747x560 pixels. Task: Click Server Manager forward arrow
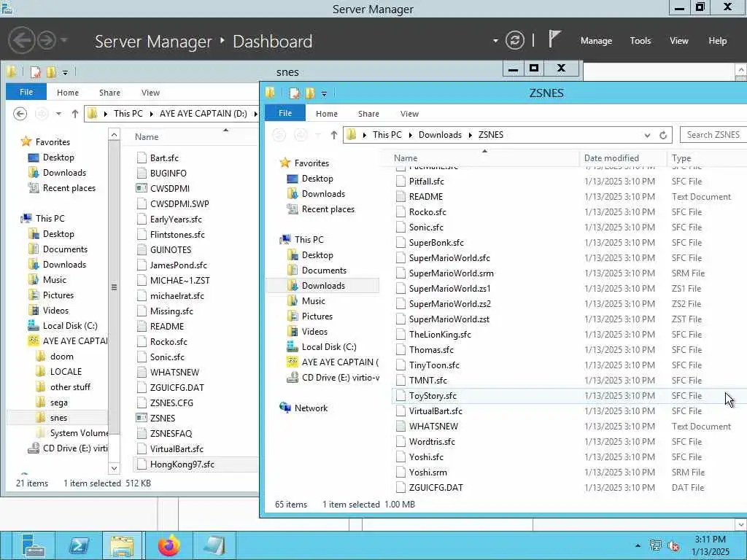click(x=47, y=41)
